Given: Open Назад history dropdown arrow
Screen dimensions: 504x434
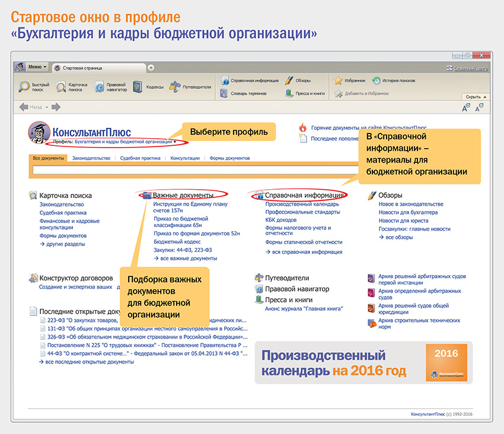Looking at the screenshot, I should click(47, 107).
